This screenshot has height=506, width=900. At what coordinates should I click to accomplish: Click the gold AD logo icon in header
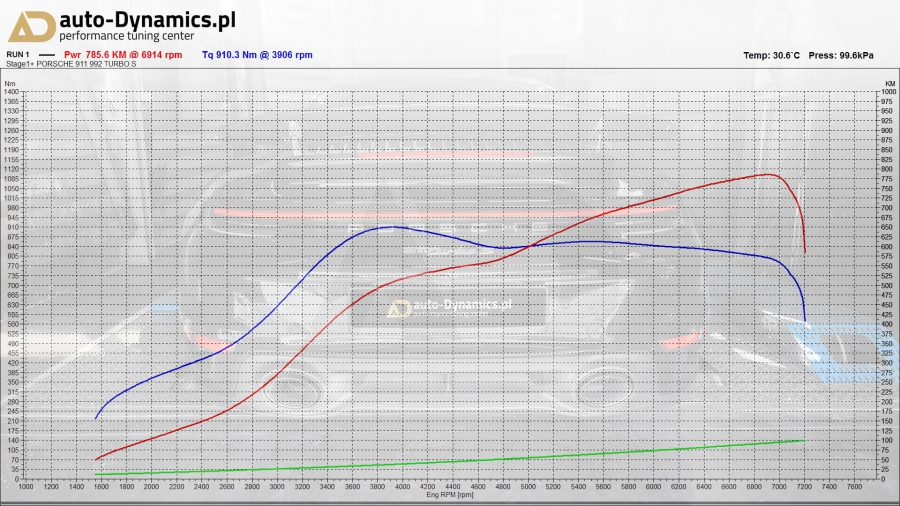31,26
